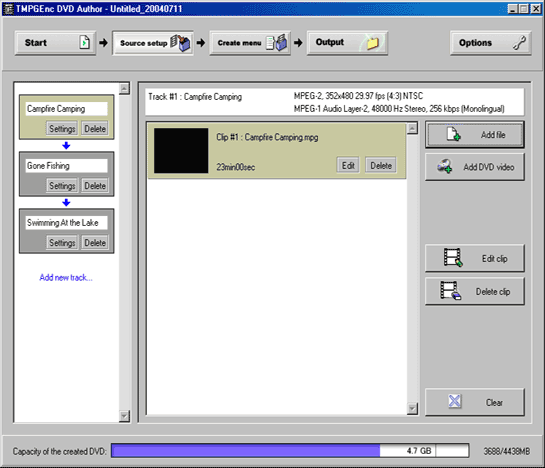Click the Add new track link
This screenshot has width=545, height=468.
[x=66, y=277]
